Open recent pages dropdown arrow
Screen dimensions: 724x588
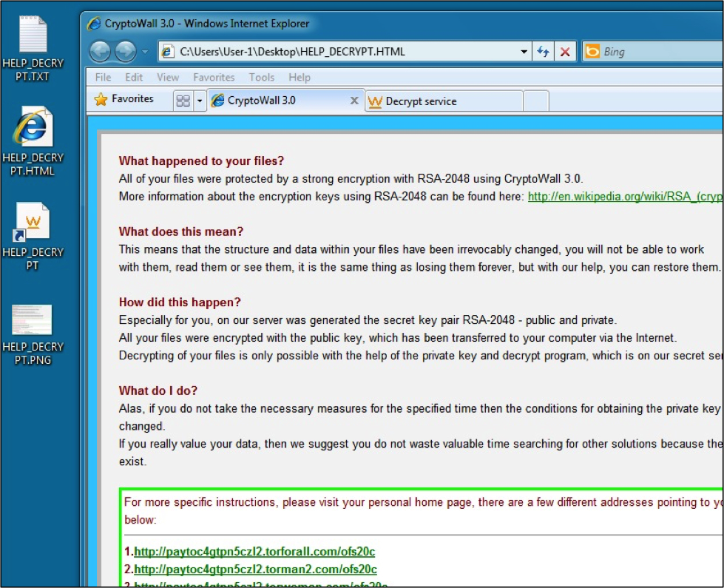pos(145,52)
